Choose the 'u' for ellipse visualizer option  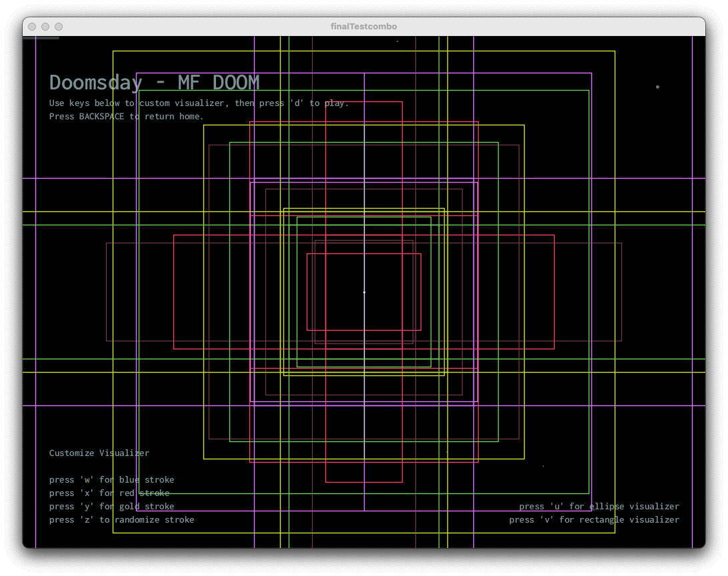(x=599, y=507)
